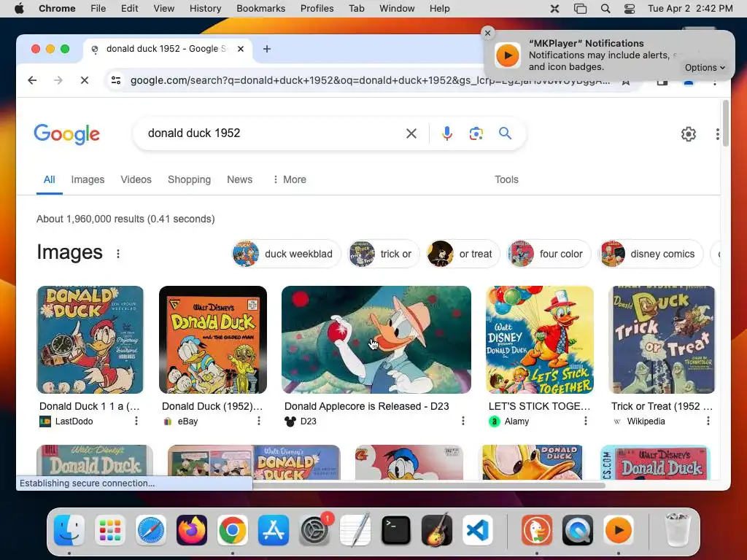Go back to the previous page
The width and height of the screenshot is (747, 560).
coord(32,80)
